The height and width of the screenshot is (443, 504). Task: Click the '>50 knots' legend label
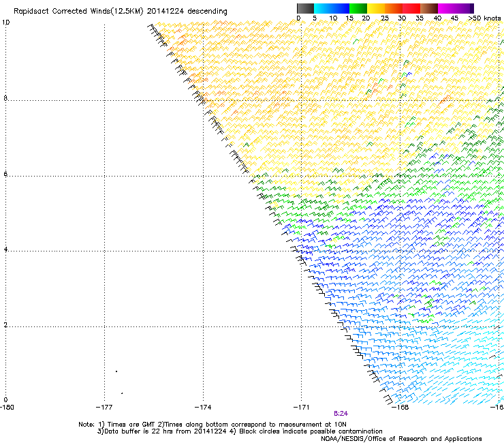click(484, 18)
